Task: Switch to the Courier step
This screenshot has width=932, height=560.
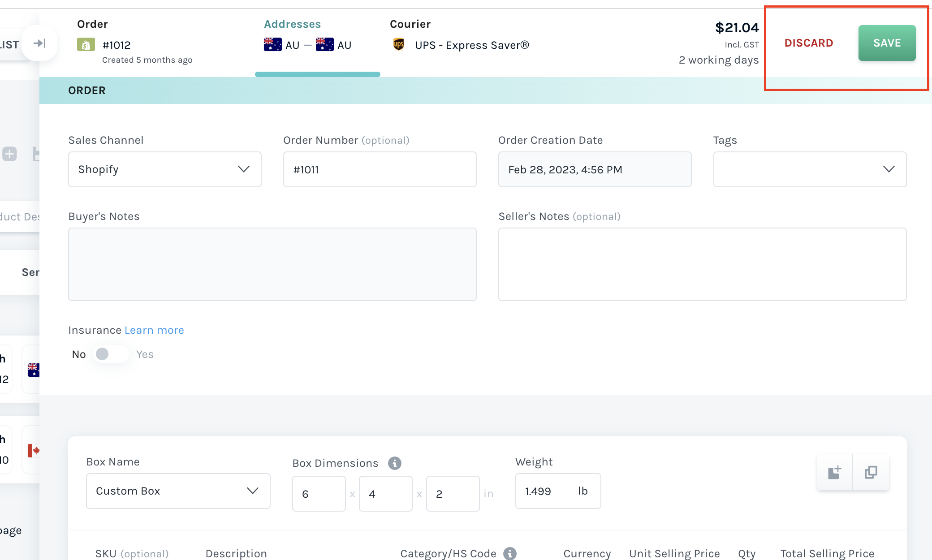Action: pyautogui.click(x=410, y=24)
